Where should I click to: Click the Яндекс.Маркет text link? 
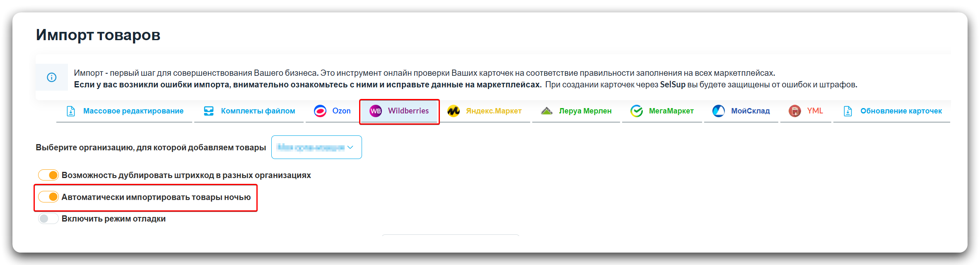tap(494, 111)
